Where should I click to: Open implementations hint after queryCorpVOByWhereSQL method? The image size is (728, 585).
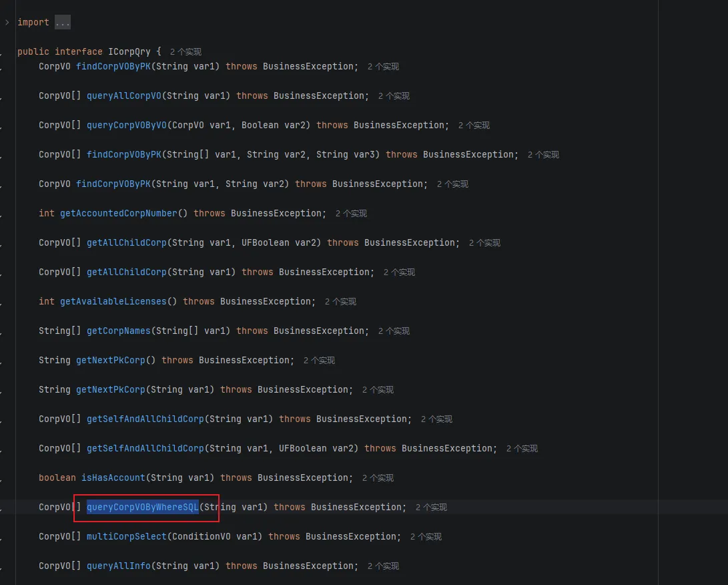[431, 508]
